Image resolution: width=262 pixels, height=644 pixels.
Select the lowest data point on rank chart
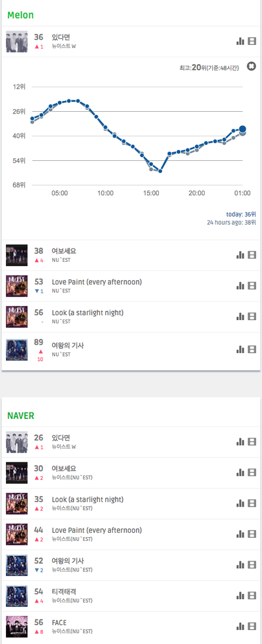click(160, 171)
